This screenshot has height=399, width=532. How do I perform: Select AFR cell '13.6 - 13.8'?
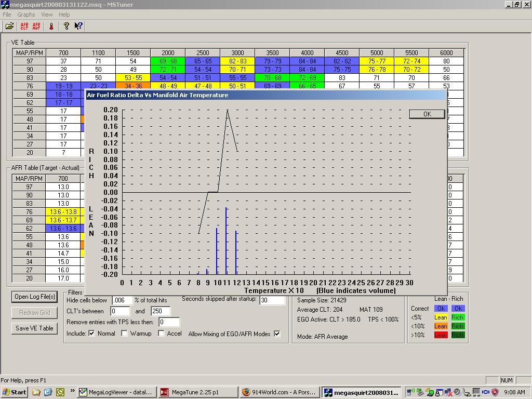(x=63, y=212)
